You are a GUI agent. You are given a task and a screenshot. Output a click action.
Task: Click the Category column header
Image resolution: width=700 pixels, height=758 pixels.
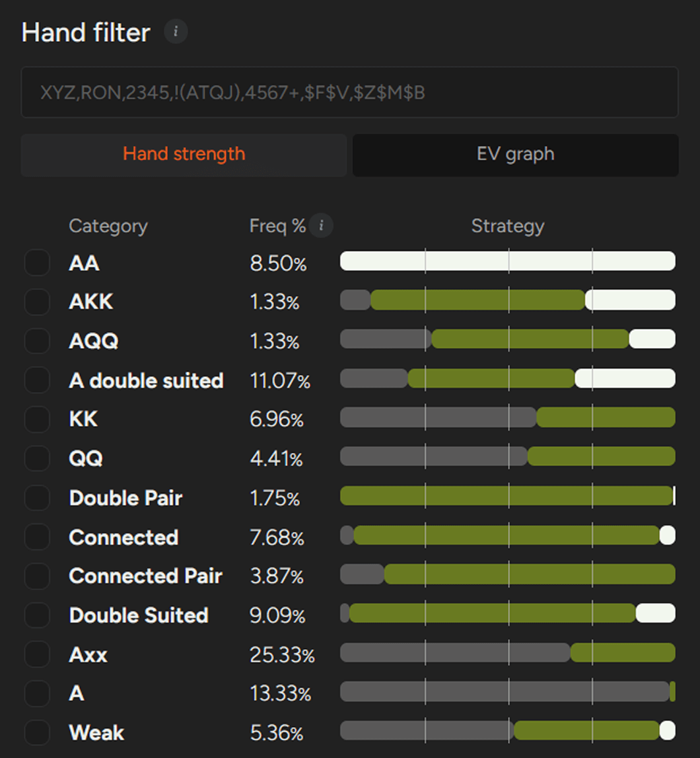(108, 226)
